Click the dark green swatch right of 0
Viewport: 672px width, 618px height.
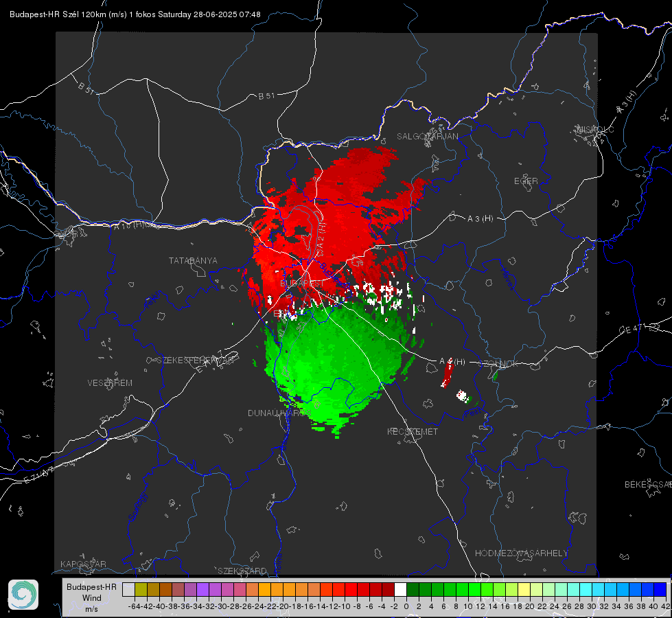(x=413, y=589)
